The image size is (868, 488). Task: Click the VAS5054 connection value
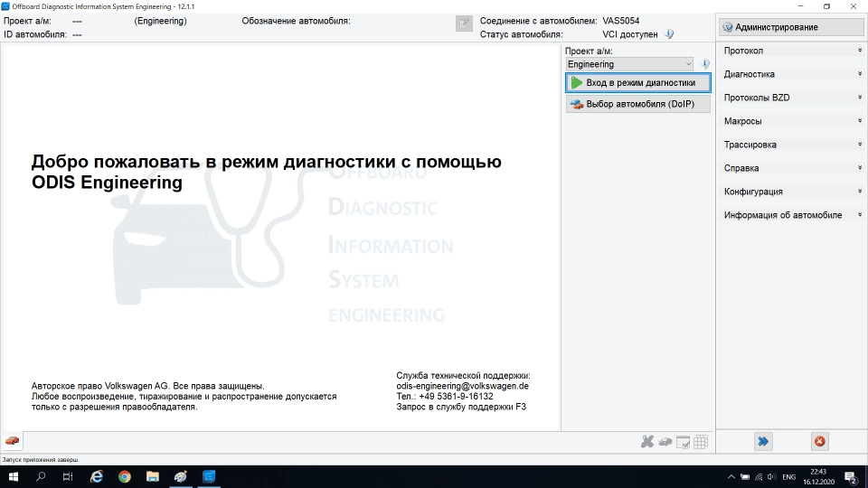coord(620,21)
